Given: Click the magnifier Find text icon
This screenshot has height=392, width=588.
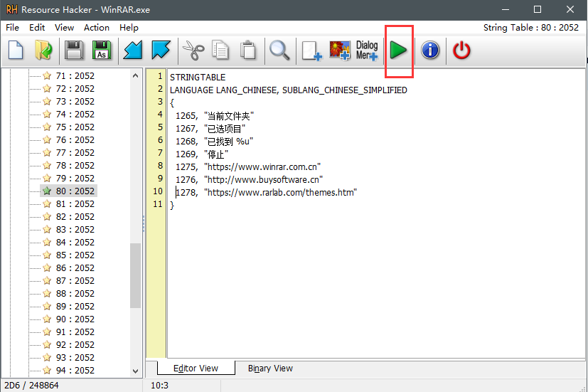Looking at the screenshot, I should 279,51.
